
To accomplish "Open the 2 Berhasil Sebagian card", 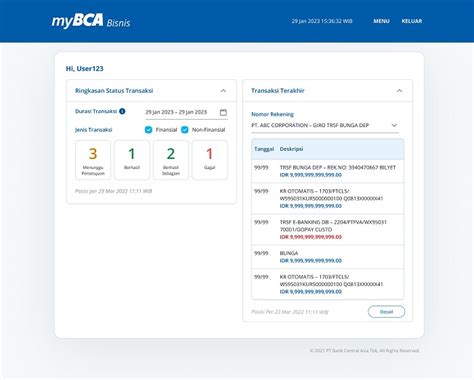I will coord(171,160).
